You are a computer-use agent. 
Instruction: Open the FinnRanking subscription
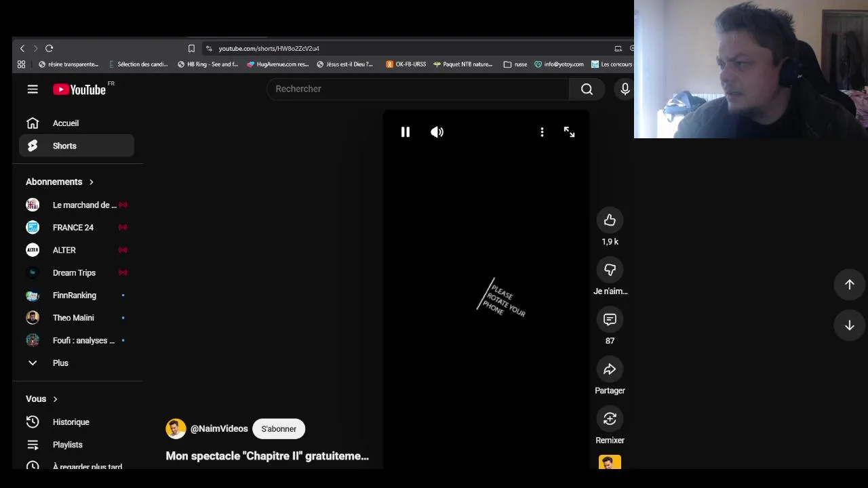77,296
